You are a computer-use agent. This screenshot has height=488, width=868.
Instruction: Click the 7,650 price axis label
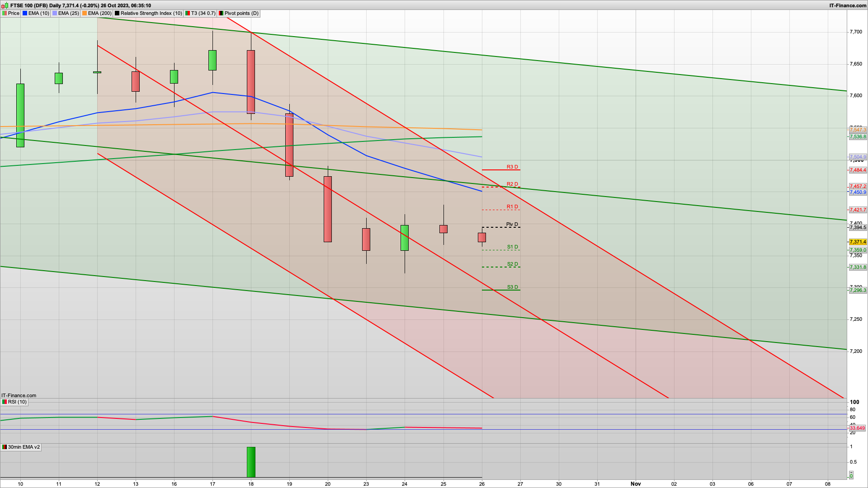coord(856,64)
